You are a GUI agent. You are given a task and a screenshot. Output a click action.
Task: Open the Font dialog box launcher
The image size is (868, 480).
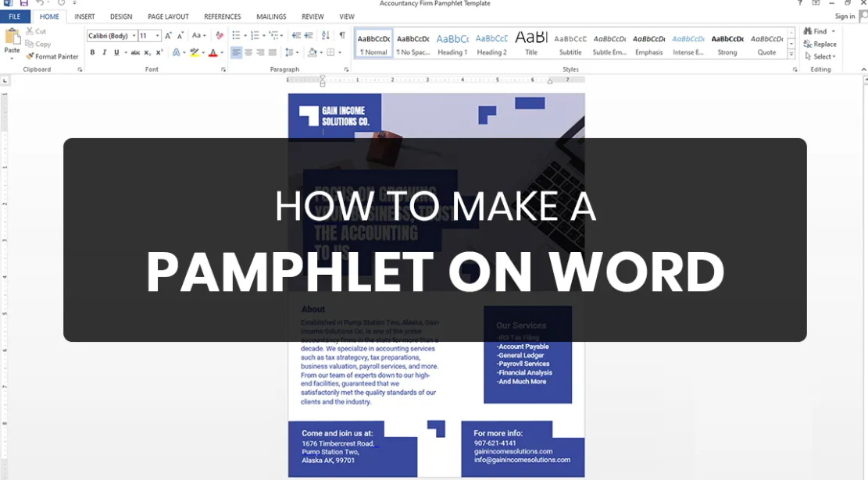click(x=223, y=69)
